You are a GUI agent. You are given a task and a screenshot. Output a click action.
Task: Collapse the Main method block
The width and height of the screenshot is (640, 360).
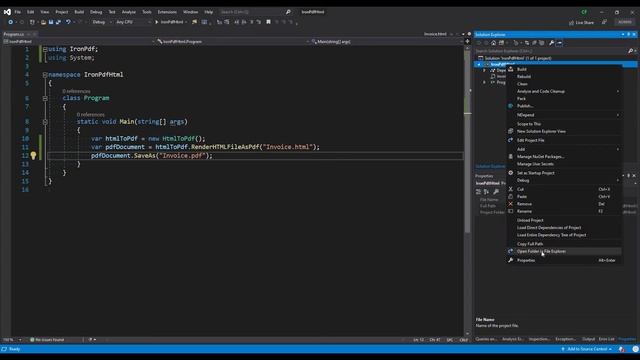[x=45, y=122]
